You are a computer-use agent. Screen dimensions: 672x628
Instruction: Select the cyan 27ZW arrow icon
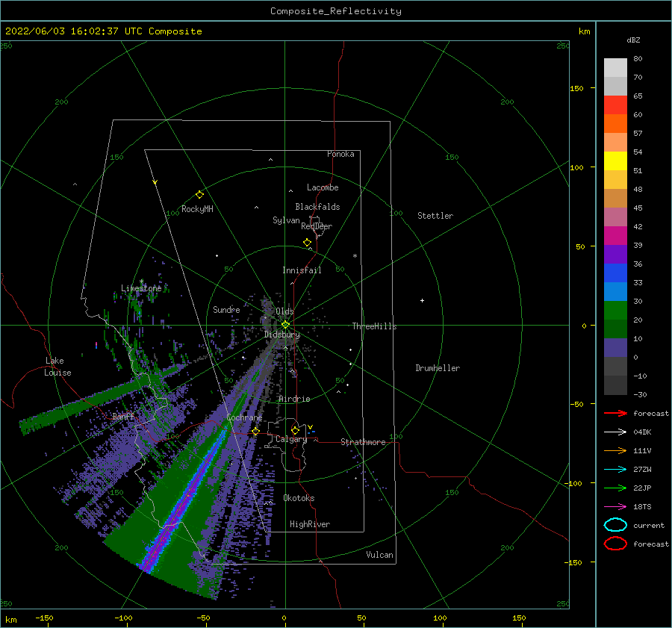pos(615,469)
